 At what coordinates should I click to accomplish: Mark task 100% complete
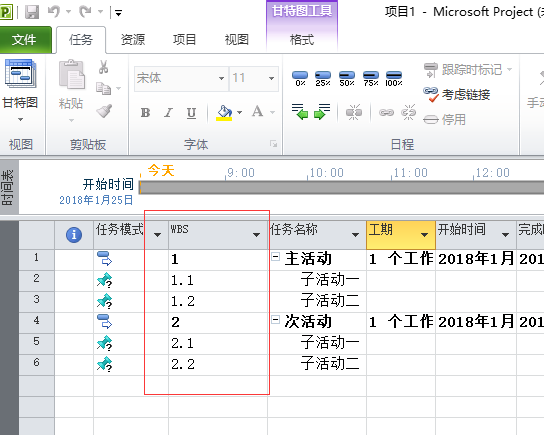(394, 78)
